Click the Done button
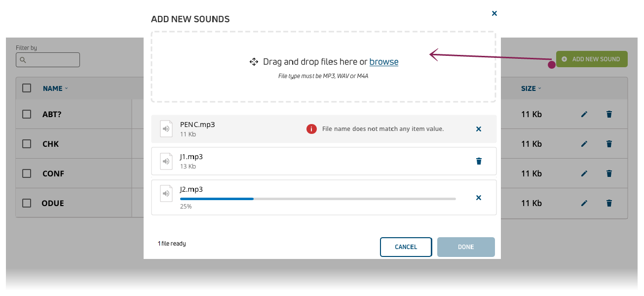 coord(465,247)
